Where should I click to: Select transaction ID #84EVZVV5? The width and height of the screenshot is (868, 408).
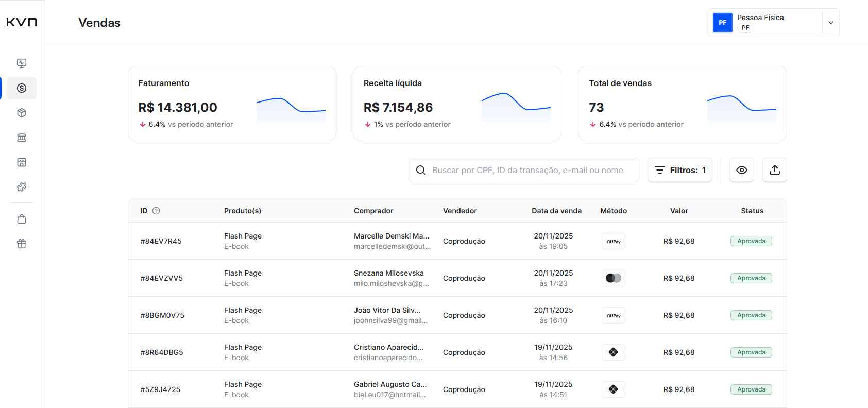[x=162, y=278]
